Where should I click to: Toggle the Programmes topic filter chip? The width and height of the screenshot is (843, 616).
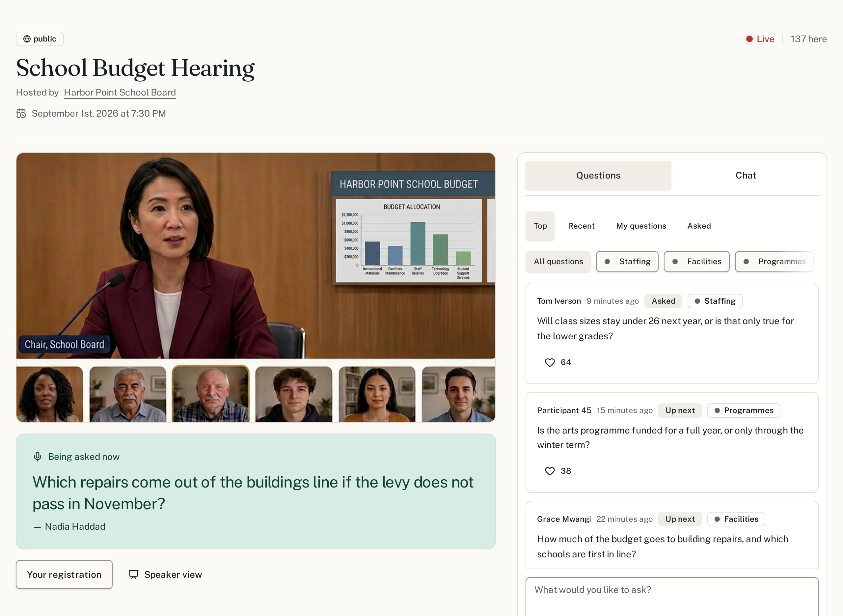(774, 262)
